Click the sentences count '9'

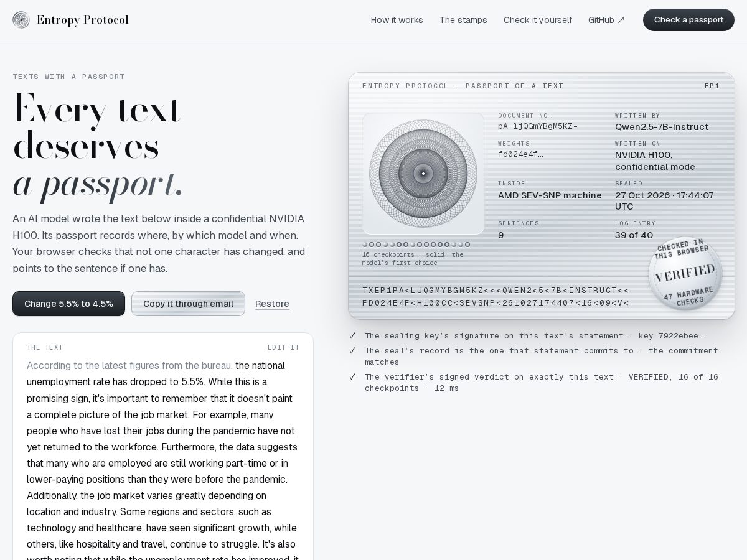tap(501, 235)
